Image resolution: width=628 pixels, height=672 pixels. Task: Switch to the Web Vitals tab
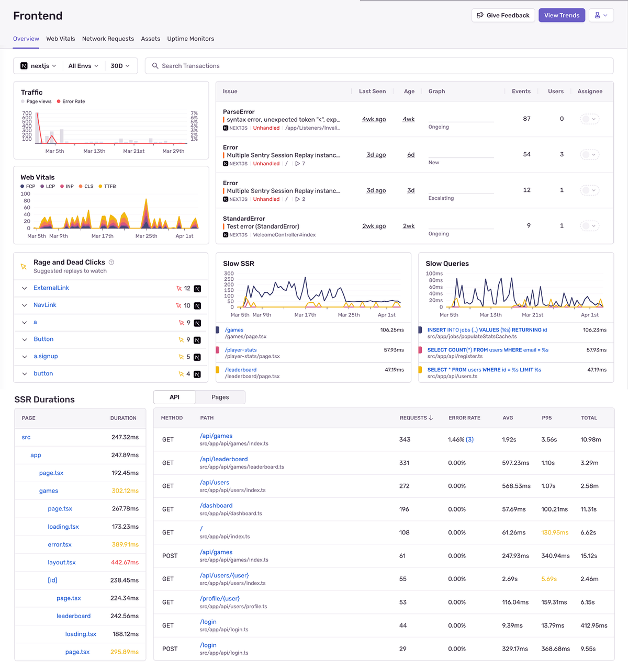(60, 39)
